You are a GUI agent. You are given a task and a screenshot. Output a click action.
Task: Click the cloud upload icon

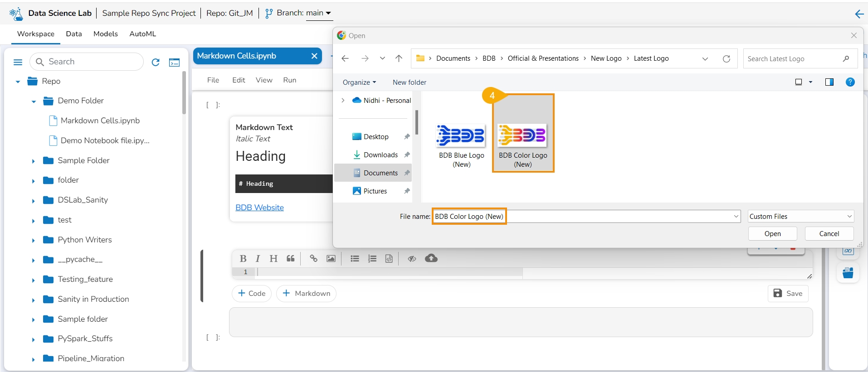pos(431,258)
